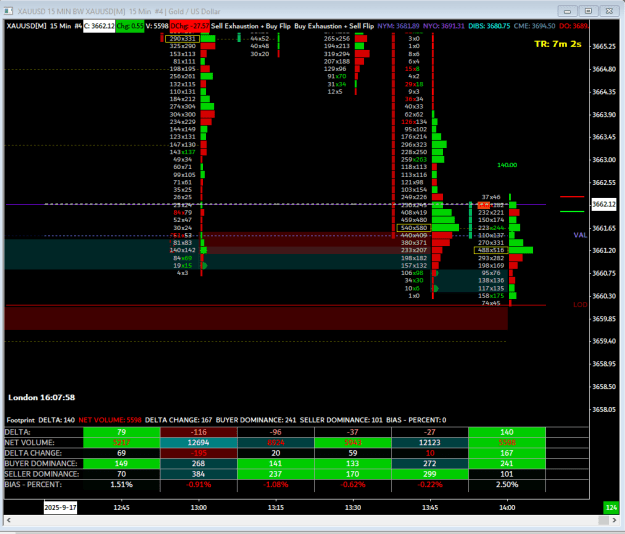
Task: Click the Net Volume cell showing 12694
Action: [x=199, y=442]
